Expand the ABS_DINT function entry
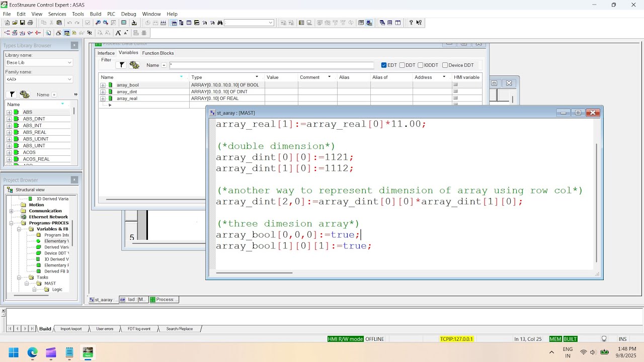644x362 pixels. (9, 119)
